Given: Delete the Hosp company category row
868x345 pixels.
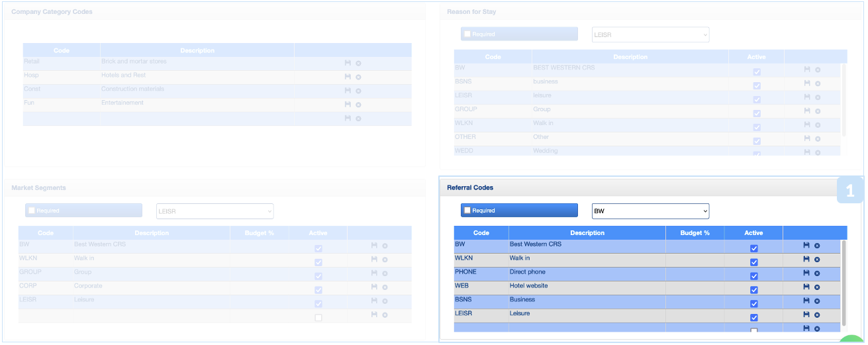Looking at the screenshot, I should point(358,77).
